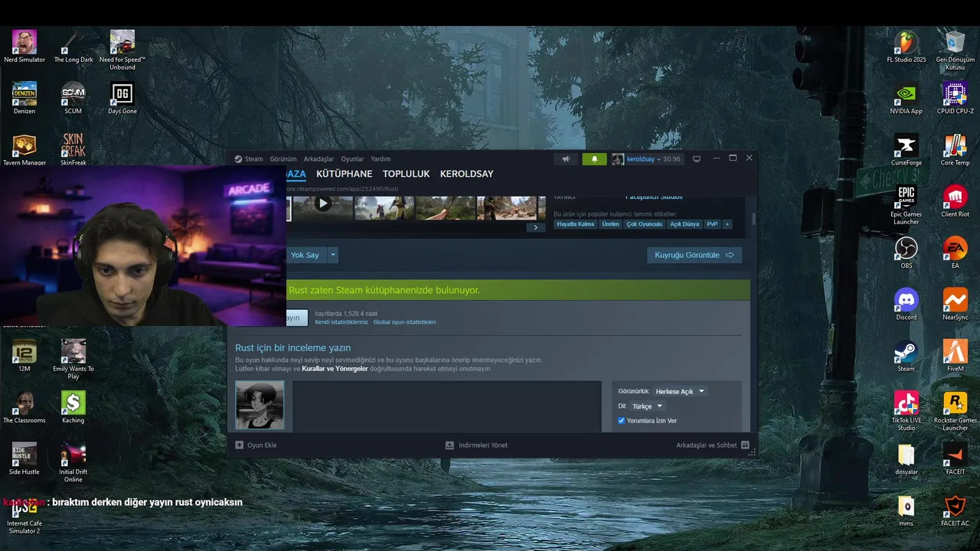Select the CurseForge desktop icon
This screenshot has height=551, width=980.
(x=906, y=149)
